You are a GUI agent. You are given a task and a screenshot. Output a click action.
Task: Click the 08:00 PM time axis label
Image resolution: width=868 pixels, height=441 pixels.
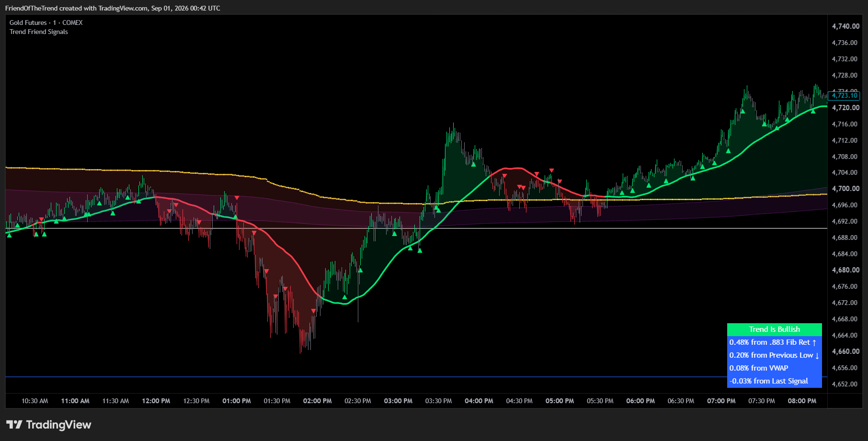point(802,401)
